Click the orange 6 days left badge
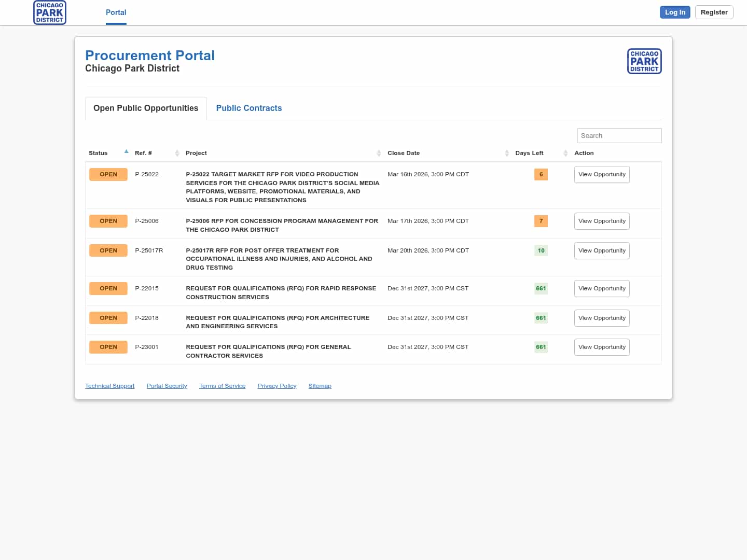747x560 pixels. click(541, 175)
